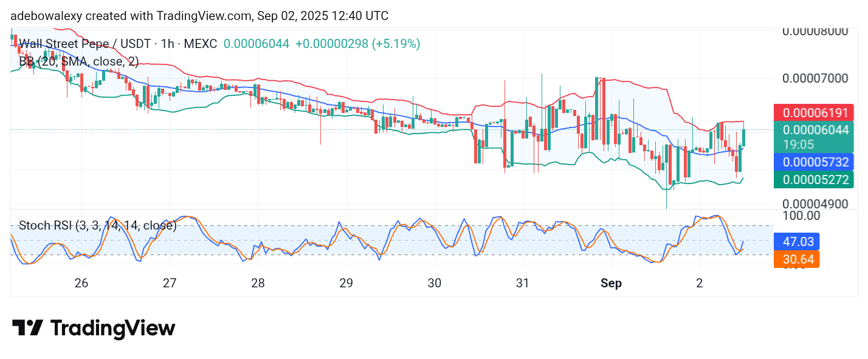Click the orange Stoch RSI value 30.64

click(x=796, y=259)
